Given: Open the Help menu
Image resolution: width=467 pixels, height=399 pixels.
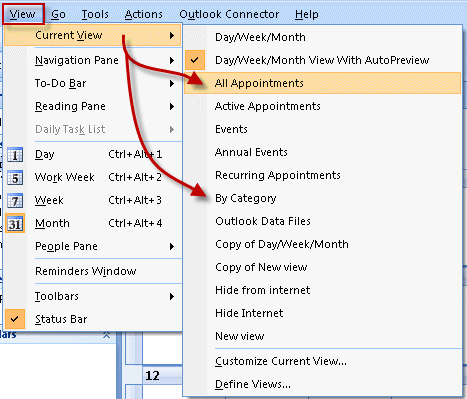Looking at the screenshot, I should 307,14.
